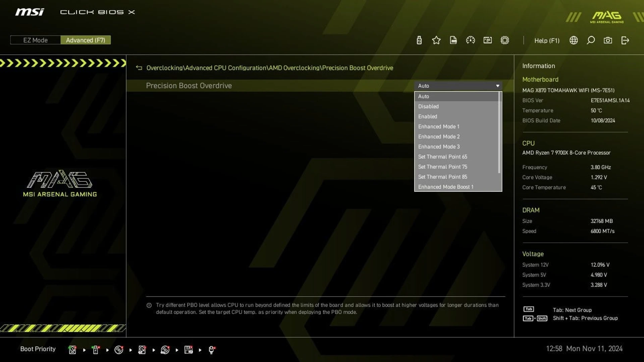Switch to EZ Mode
The height and width of the screenshot is (362, 644).
click(35, 40)
